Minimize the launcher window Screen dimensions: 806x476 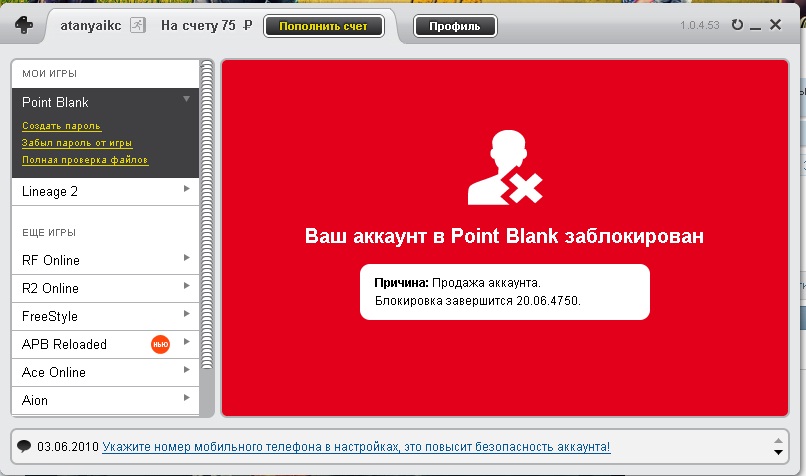click(x=756, y=28)
